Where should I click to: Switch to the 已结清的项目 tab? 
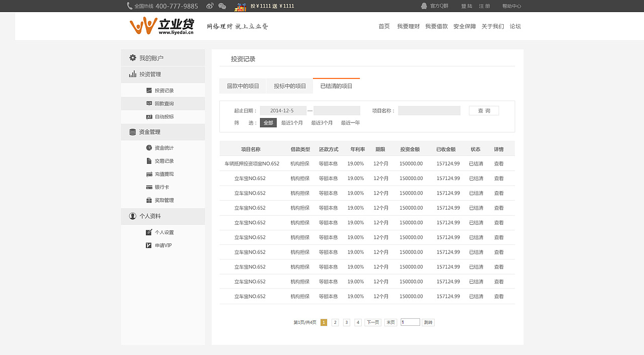coord(336,85)
